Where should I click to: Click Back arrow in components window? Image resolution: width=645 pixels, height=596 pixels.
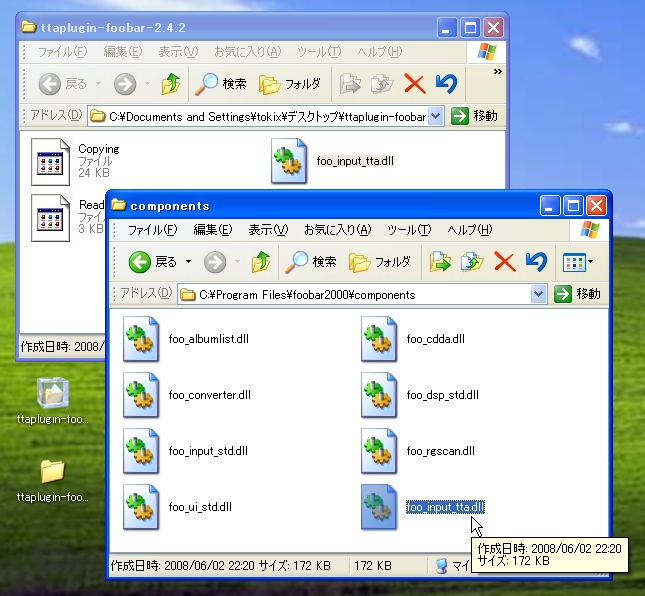click(139, 262)
